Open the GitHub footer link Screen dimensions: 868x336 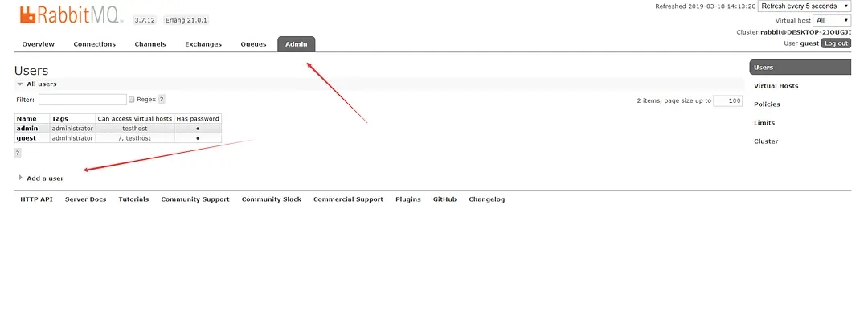[x=444, y=199]
